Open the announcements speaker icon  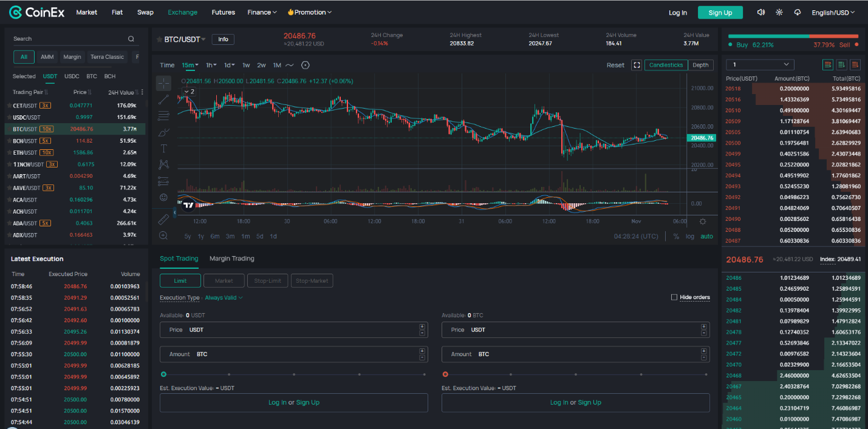click(x=760, y=12)
